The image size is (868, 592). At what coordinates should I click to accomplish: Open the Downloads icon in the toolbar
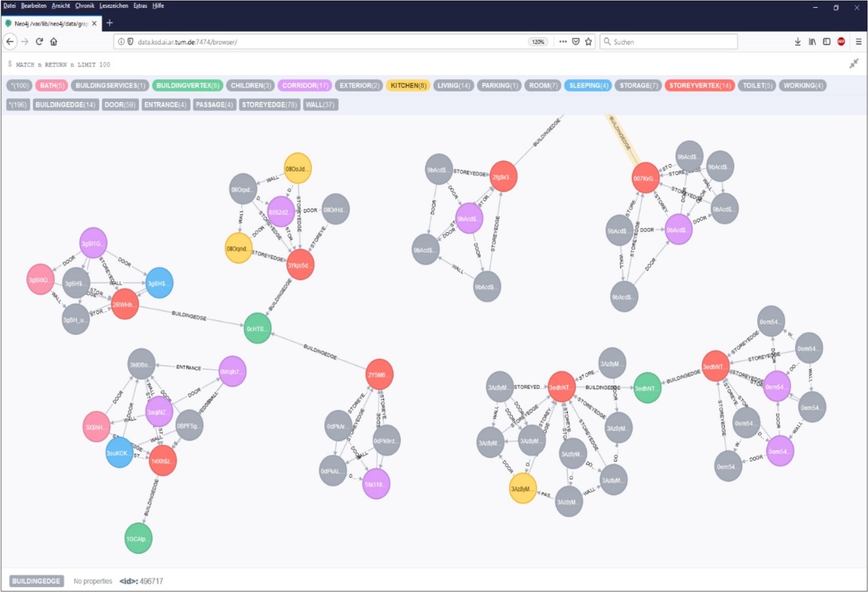[796, 41]
